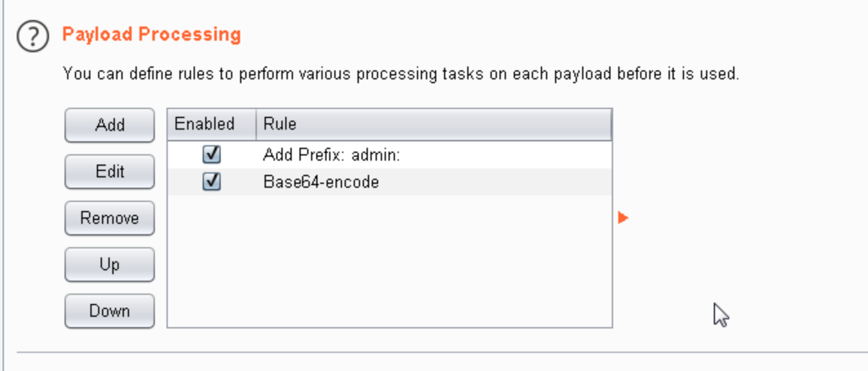Click the Edit rule button
This screenshot has height=371, width=868.
110,172
